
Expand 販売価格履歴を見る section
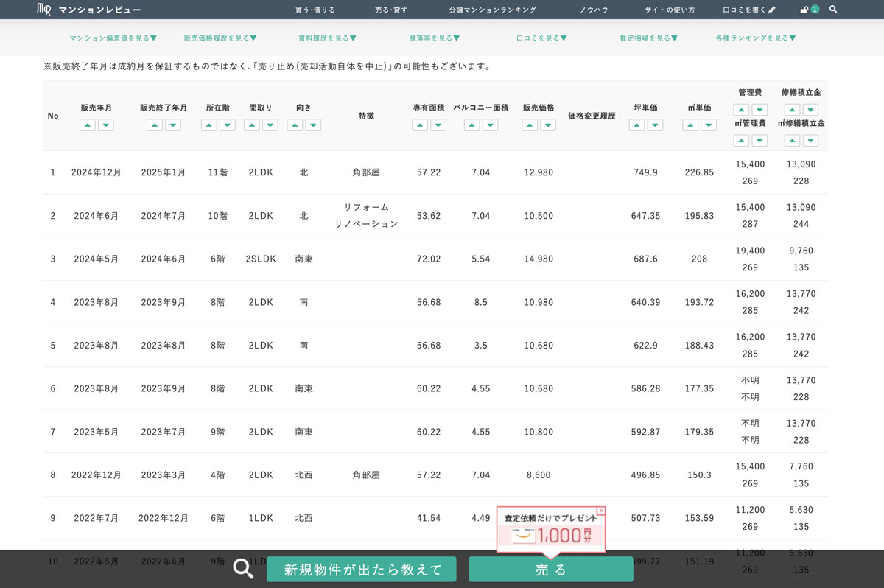point(220,38)
